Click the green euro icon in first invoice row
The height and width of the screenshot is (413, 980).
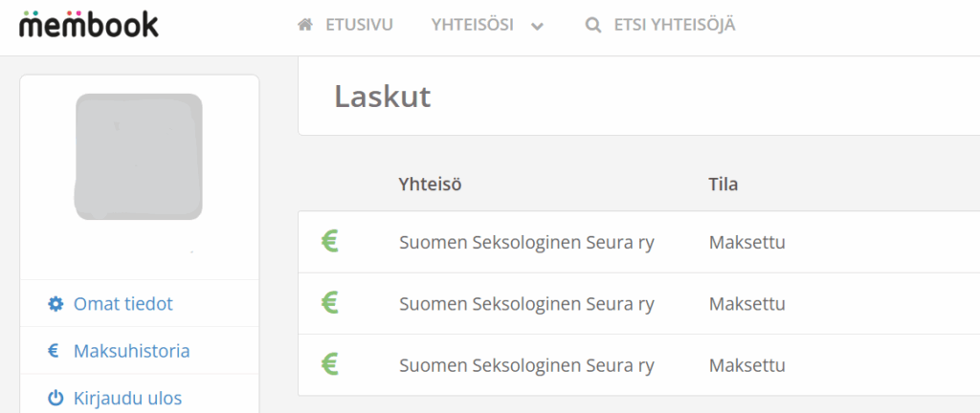click(330, 242)
